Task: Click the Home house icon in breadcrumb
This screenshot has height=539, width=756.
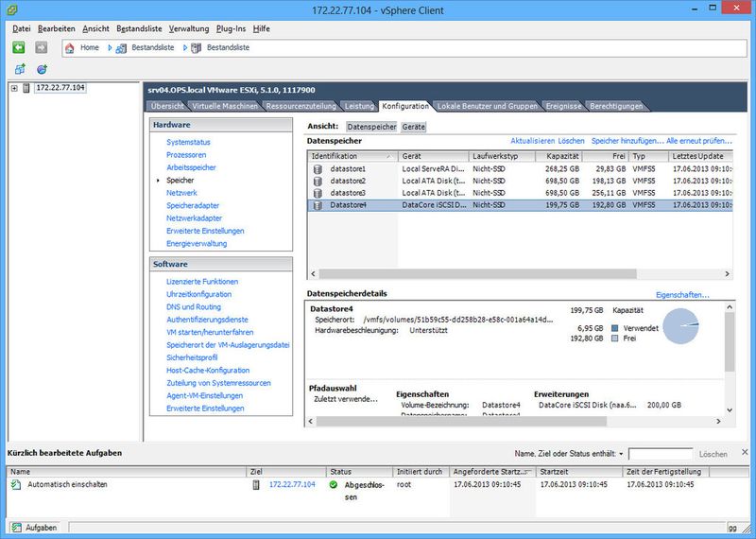Action: tap(70, 48)
